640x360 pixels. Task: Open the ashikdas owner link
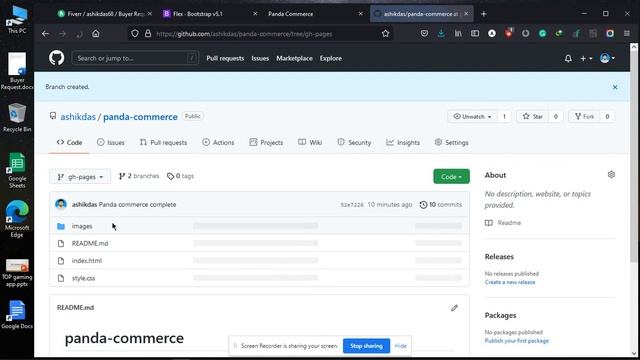point(78,117)
